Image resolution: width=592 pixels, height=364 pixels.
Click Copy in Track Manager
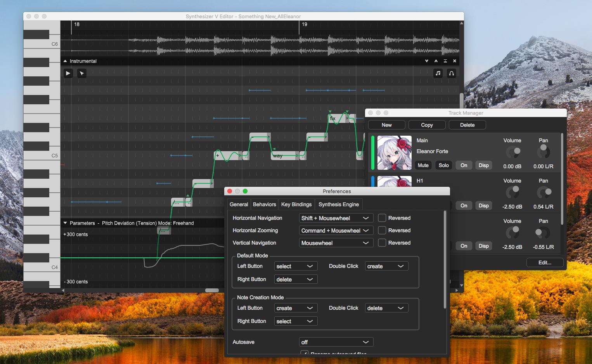point(427,125)
